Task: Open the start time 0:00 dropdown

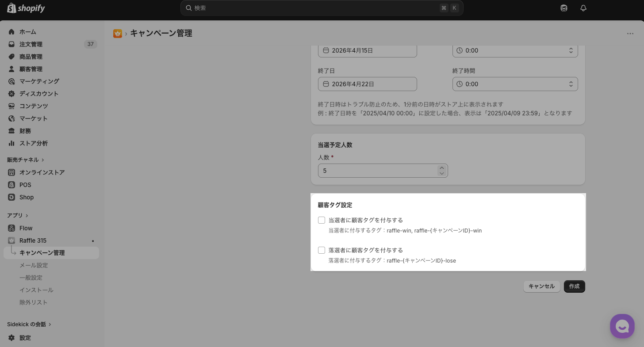Action: [x=515, y=50]
